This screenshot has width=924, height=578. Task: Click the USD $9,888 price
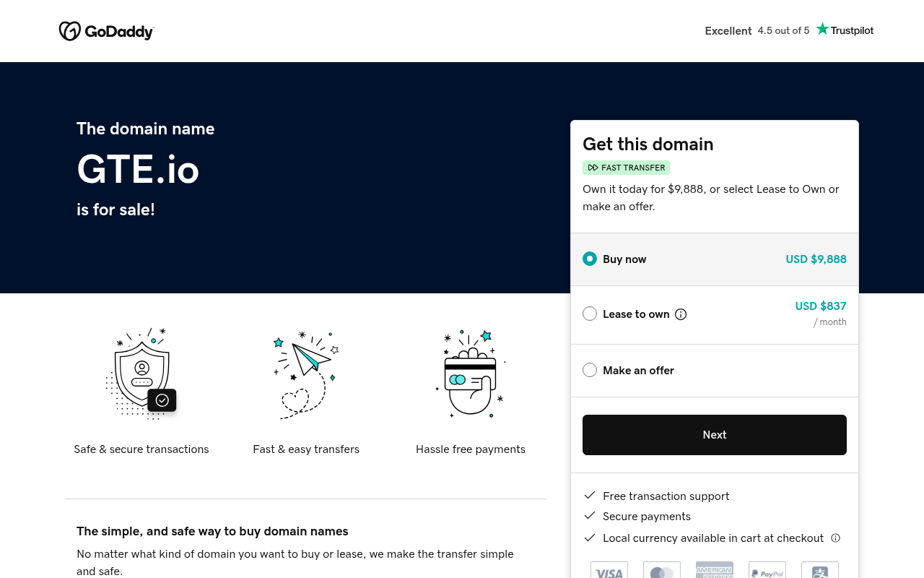point(816,259)
